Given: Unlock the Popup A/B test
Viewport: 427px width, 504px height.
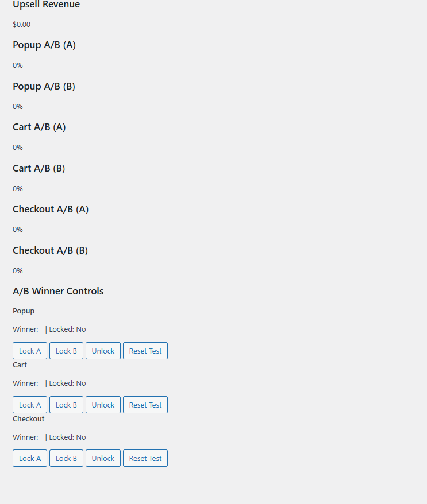Looking at the screenshot, I should [x=103, y=351].
